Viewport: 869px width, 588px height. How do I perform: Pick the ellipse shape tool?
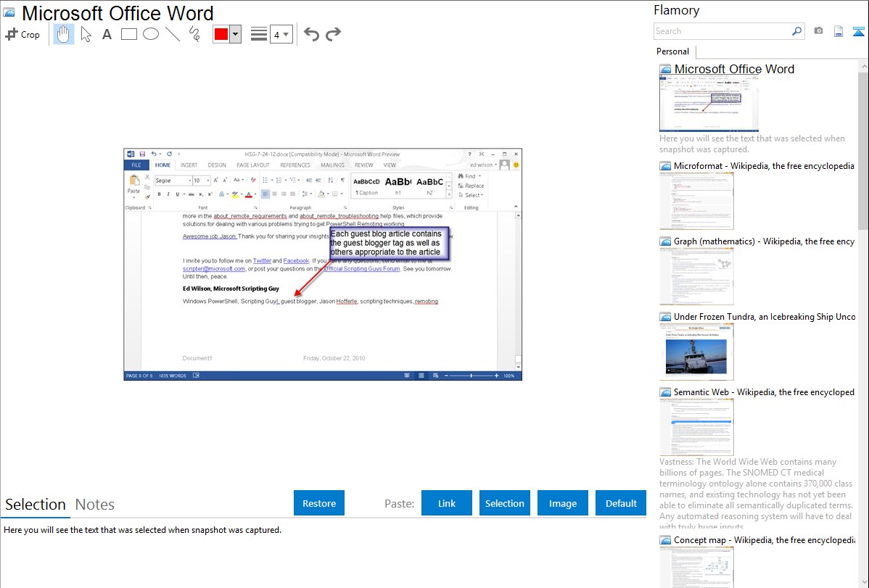click(151, 34)
